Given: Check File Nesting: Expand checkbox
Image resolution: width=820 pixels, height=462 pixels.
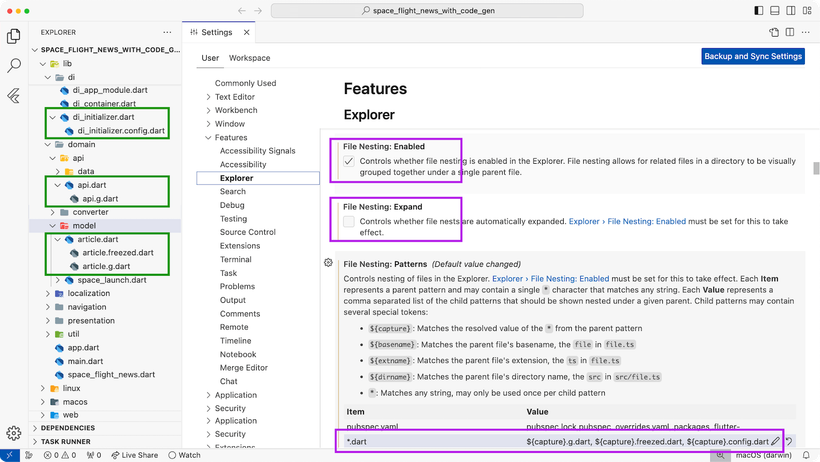Looking at the screenshot, I should 349,221.
